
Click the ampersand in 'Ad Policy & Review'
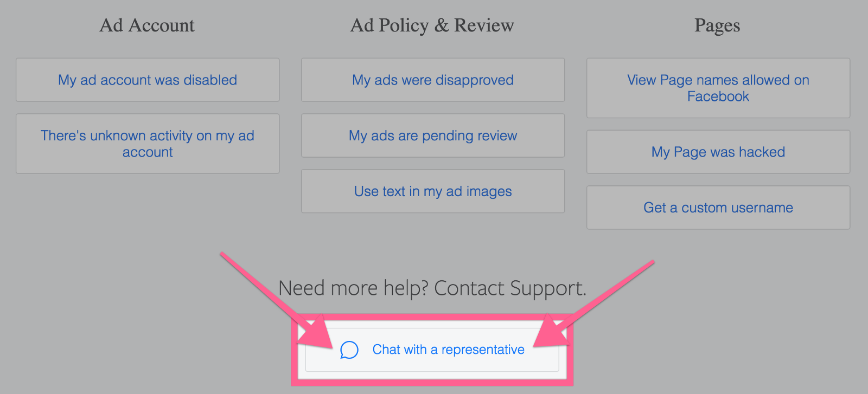coord(442,25)
